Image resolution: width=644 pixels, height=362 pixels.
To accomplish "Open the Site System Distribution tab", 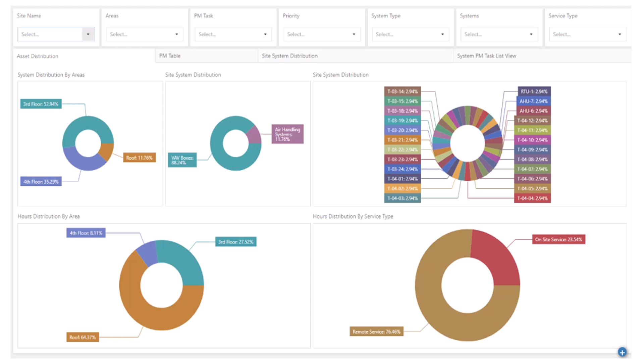I will coord(289,56).
